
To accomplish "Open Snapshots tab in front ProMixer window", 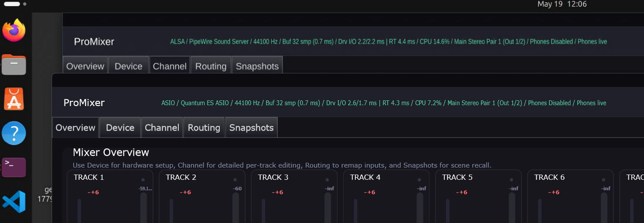I will [x=251, y=127].
